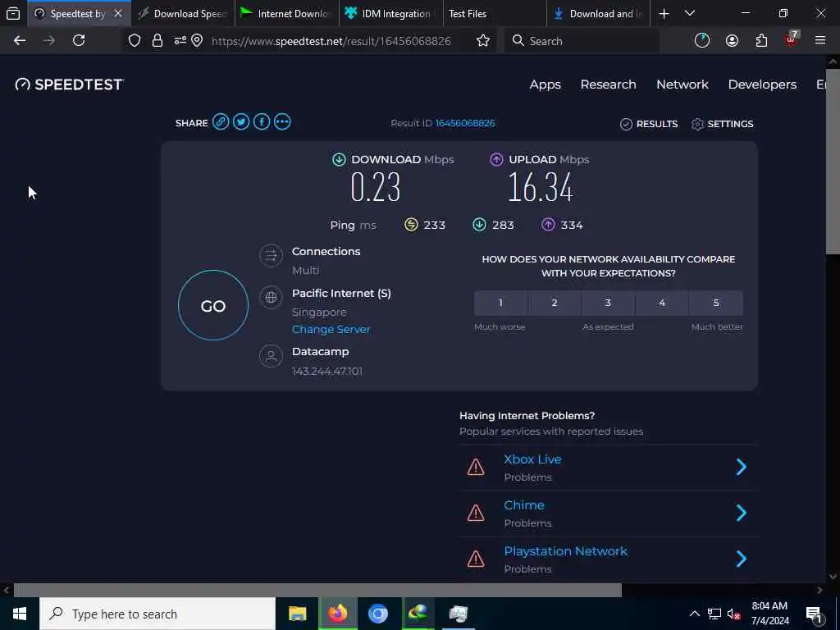Switch to the Test Files tab

pos(495,14)
